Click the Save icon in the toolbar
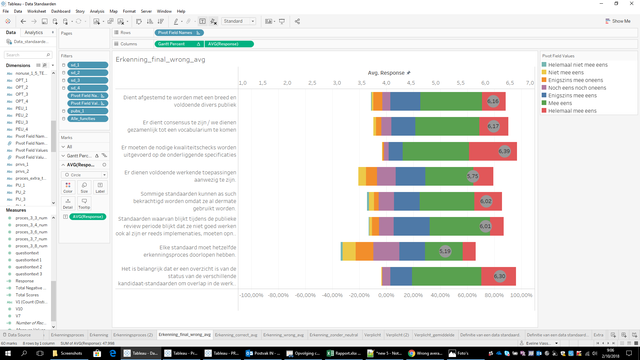Image resolution: width=640 pixels, height=360 pixels. [x=44, y=21]
